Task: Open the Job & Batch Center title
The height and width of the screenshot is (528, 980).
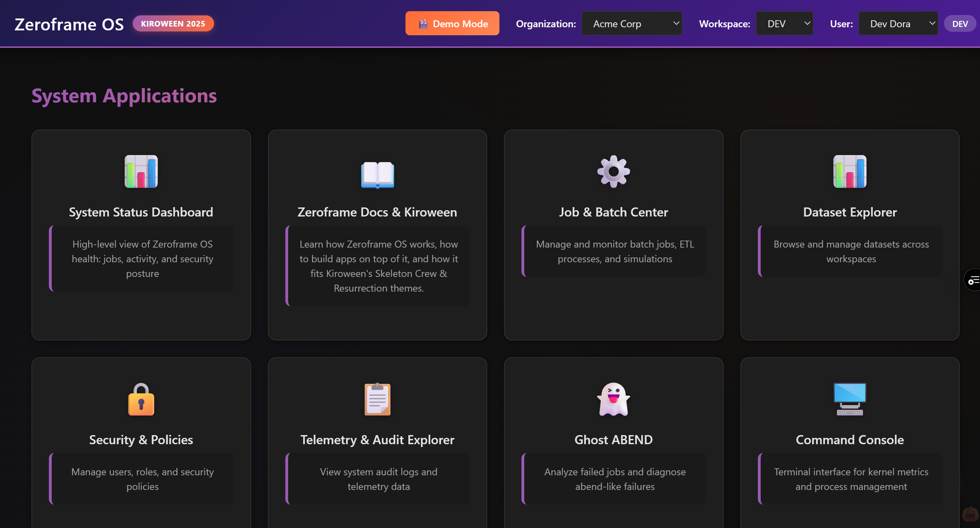Action: (x=613, y=212)
